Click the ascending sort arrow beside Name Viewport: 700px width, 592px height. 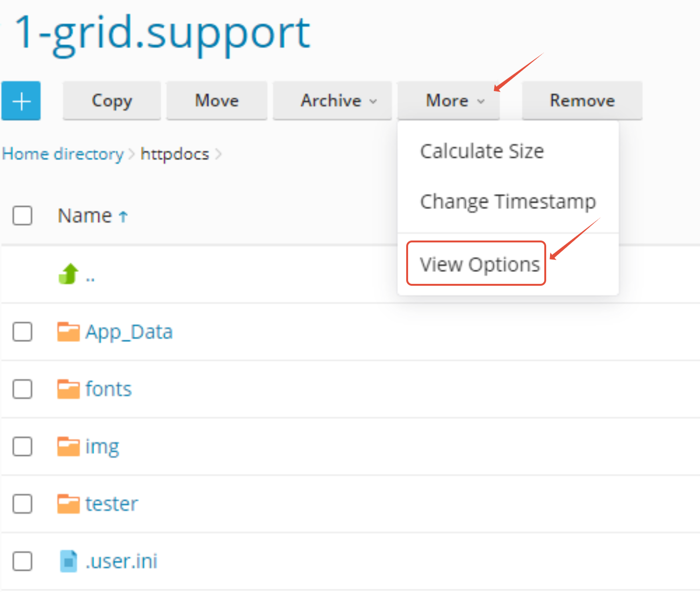[x=123, y=217]
